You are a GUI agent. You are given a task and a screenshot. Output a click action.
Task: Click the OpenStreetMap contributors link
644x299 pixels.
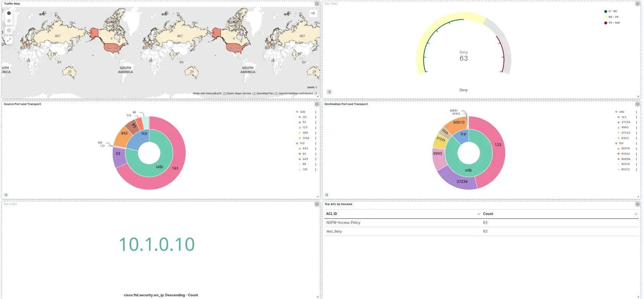[x=296, y=94]
